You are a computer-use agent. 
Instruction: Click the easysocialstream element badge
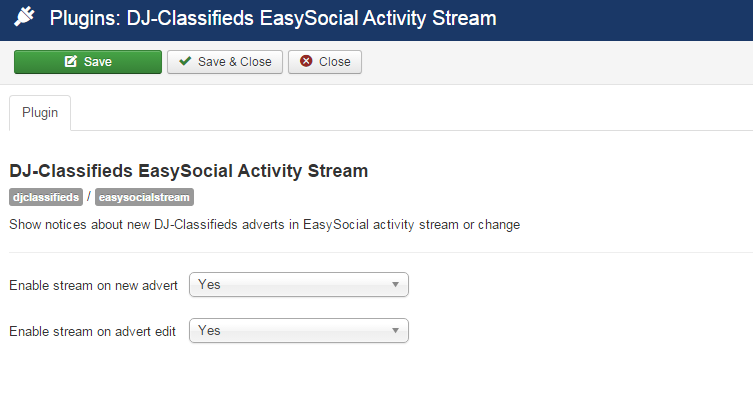point(144,198)
